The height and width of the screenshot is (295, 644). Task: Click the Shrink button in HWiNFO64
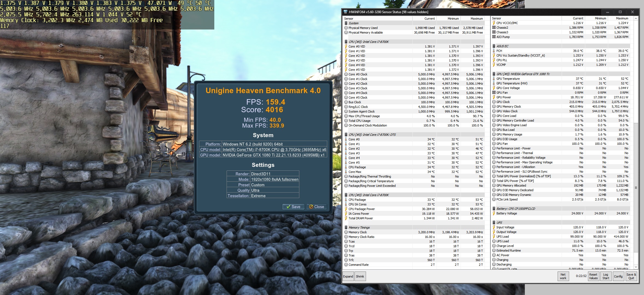[360, 276]
